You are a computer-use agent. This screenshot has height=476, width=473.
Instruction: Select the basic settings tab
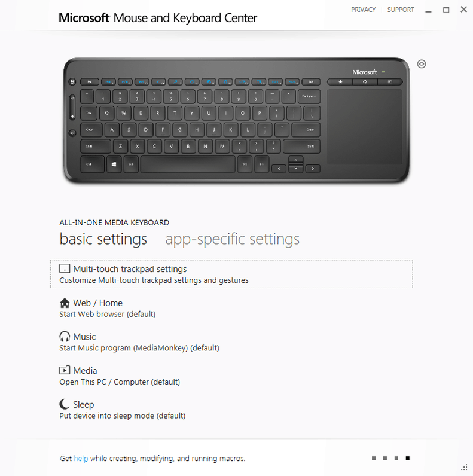point(103,239)
